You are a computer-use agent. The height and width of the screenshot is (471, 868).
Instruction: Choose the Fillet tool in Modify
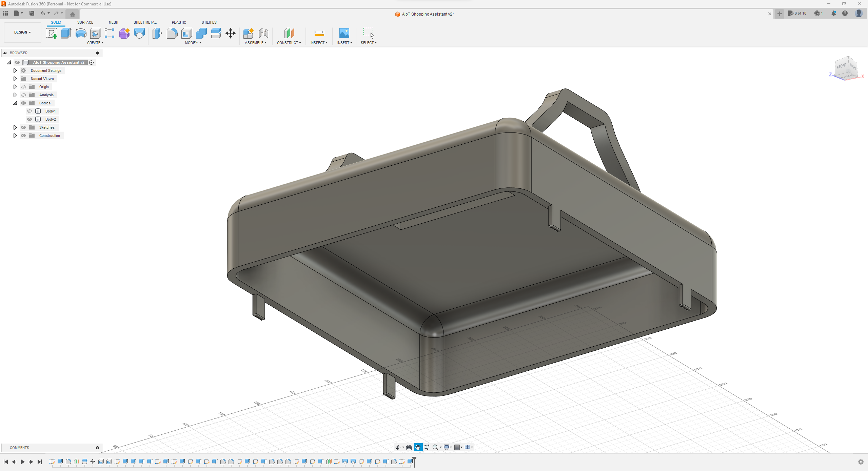(x=172, y=33)
